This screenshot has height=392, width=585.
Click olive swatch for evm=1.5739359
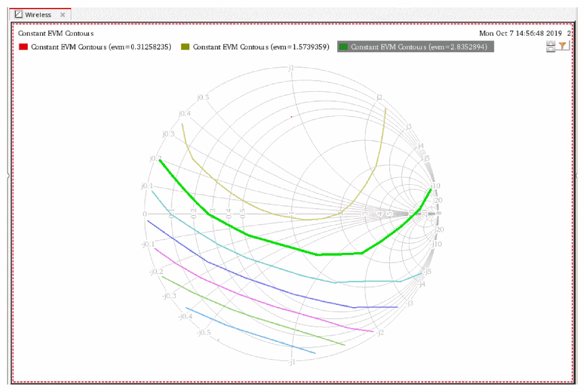tap(185, 47)
